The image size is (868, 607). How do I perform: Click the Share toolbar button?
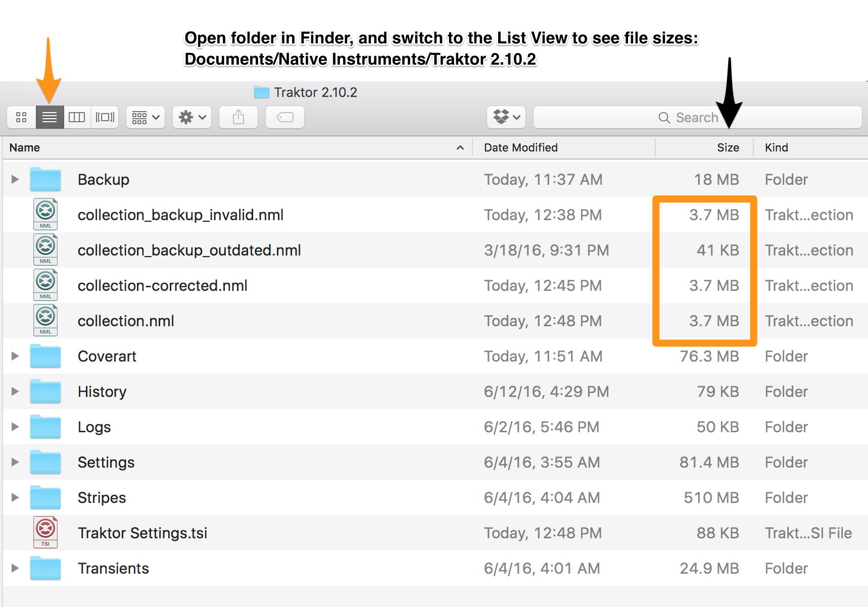(x=238, y=117)
